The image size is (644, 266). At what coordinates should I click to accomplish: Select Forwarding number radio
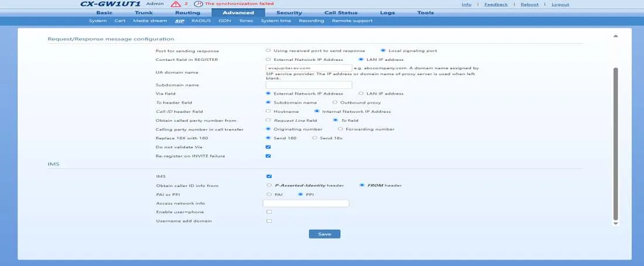coord(340,129)
